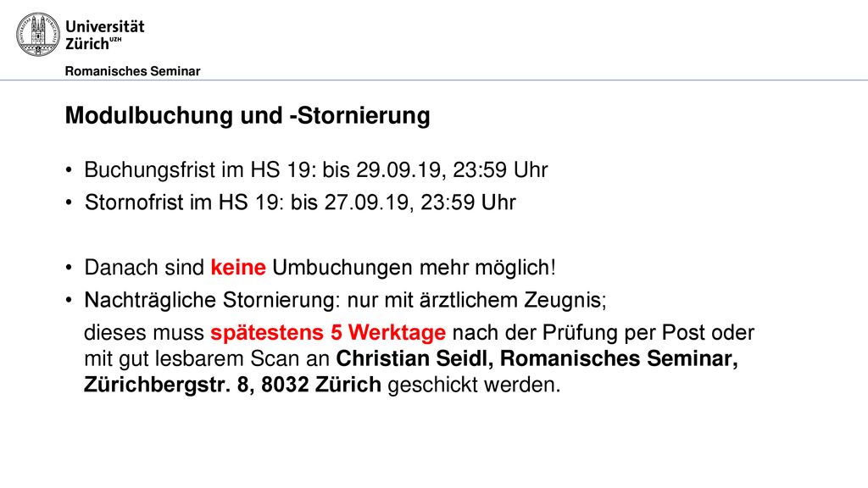Click the Universität Zürich wordmark
The image size is (868, 488).
coord(104,35)
